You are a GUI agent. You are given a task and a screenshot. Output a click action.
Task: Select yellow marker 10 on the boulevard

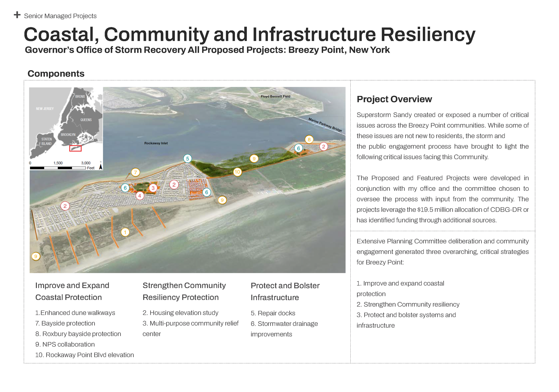(237, 172)
